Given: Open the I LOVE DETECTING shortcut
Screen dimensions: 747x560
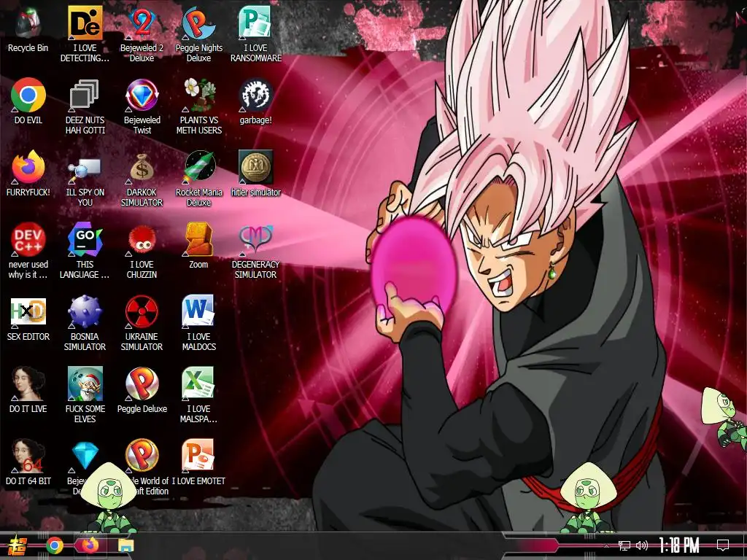Looking at the screenshot, I should (85, 35).
